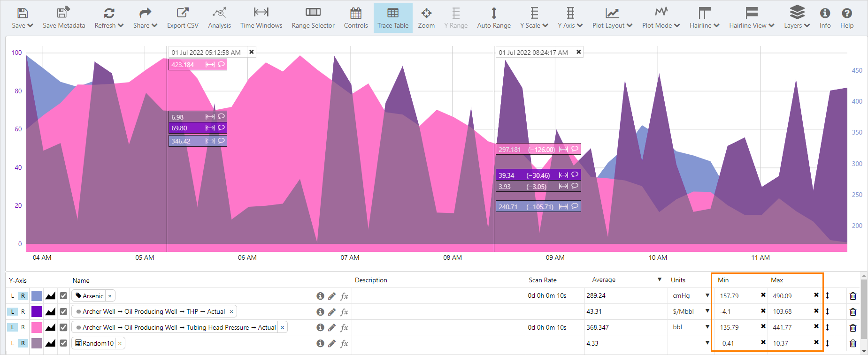Open the Arsenic units dropdown
Screen dimensions: 868x355
tap(707, 295)
